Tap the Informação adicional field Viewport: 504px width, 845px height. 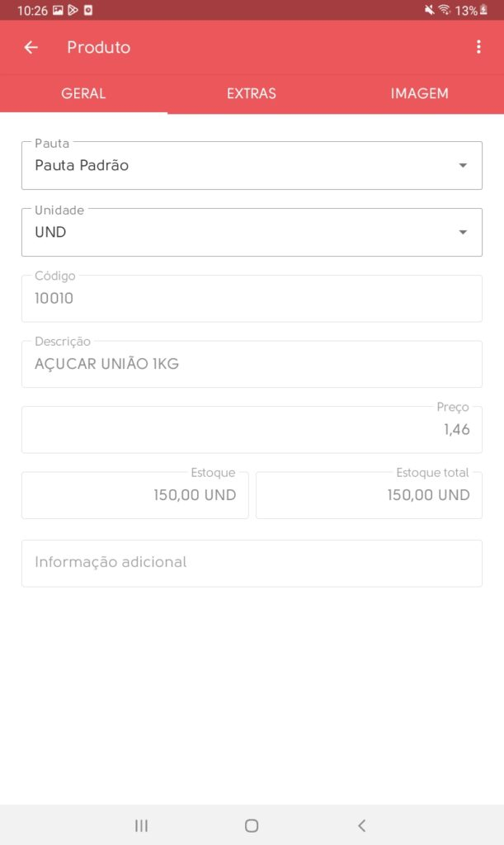(252, 563)
